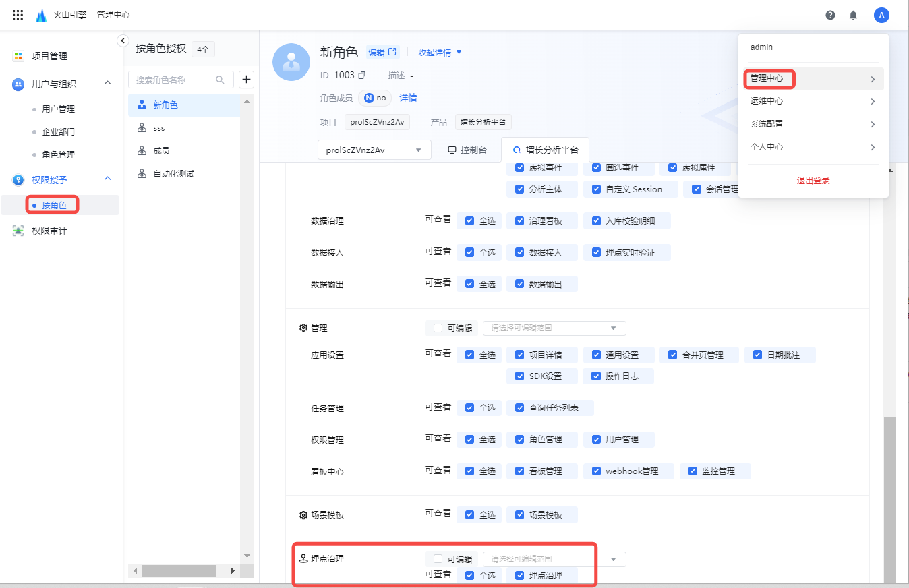Open help via the question mark icon
This screenshot has width=909, height=588.
[x=830, y=15]
